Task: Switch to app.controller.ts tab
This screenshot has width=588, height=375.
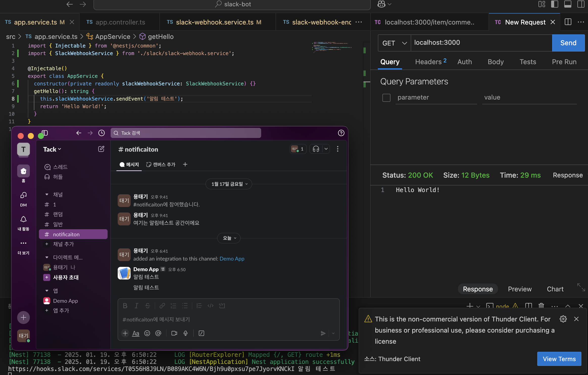Action: point(119,22)
